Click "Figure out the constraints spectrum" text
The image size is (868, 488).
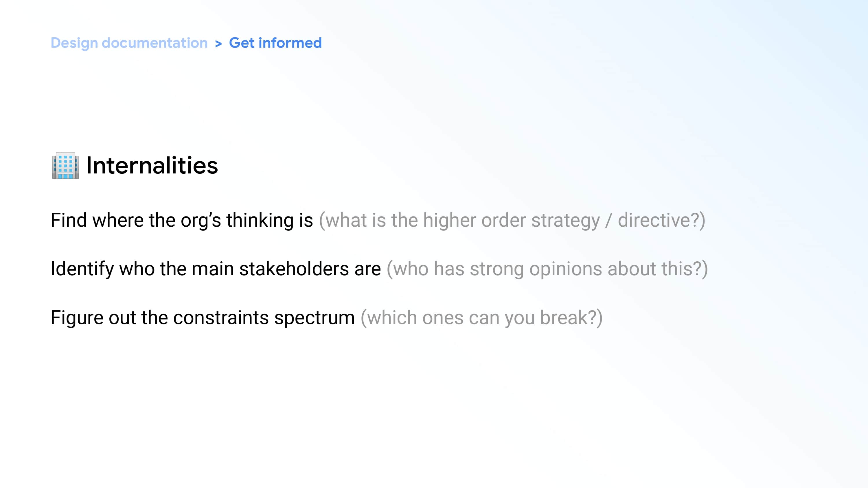(x=203, y=318)
